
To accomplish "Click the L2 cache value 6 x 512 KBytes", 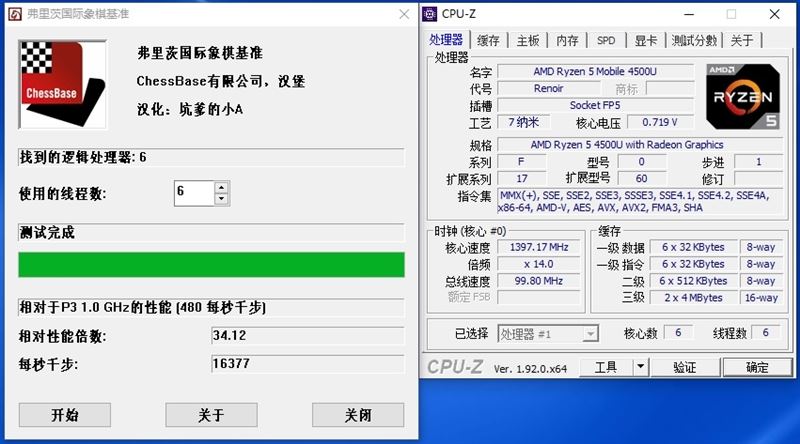I will pos(693,281).
